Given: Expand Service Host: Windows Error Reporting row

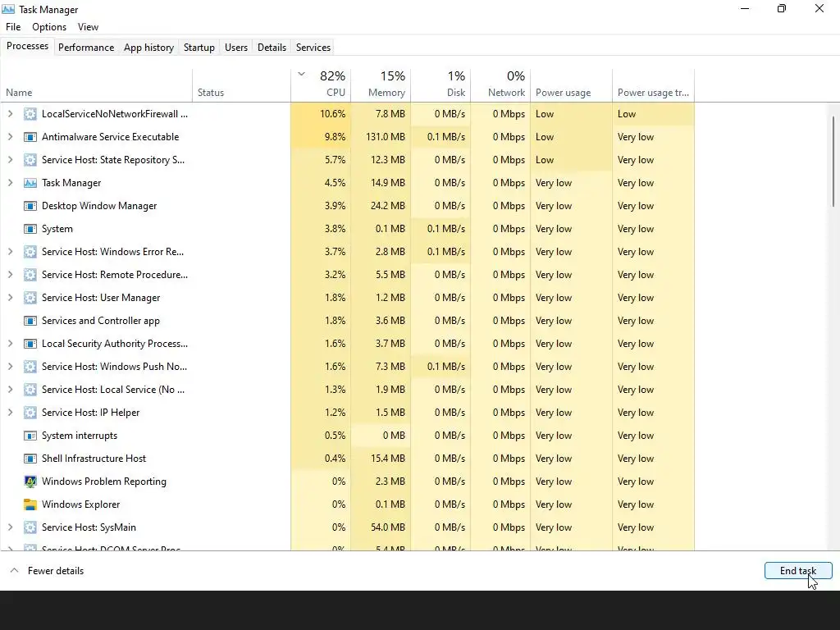Looking at the screenshot, I should (x=10, y=251).
